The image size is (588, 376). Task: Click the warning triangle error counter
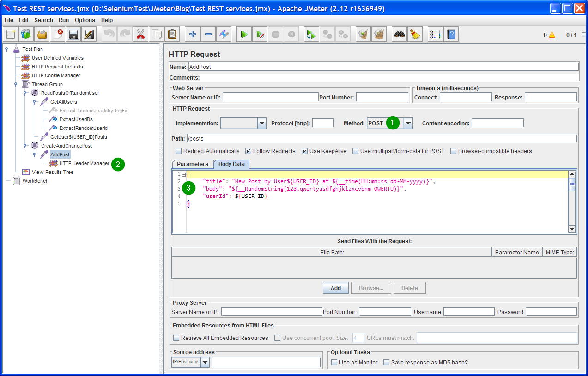point(552,35)
